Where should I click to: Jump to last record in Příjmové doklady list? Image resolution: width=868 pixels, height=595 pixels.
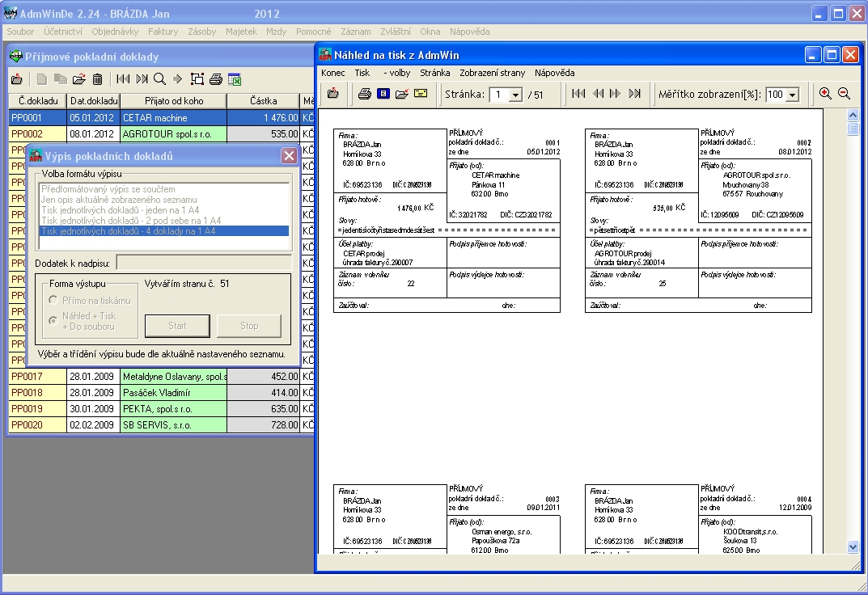click(142, 79)
